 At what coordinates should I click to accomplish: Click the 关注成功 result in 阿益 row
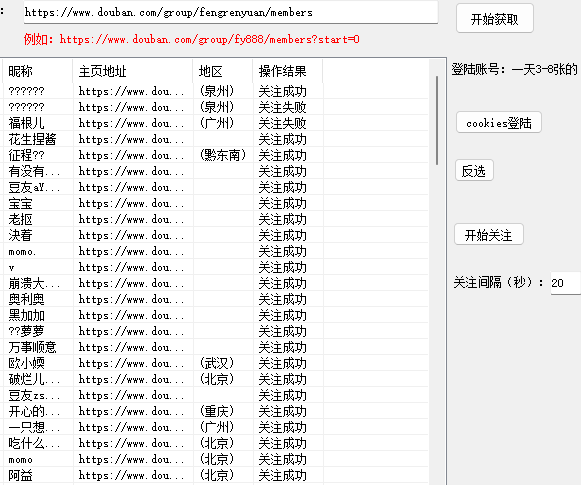[x=282, y=475]
